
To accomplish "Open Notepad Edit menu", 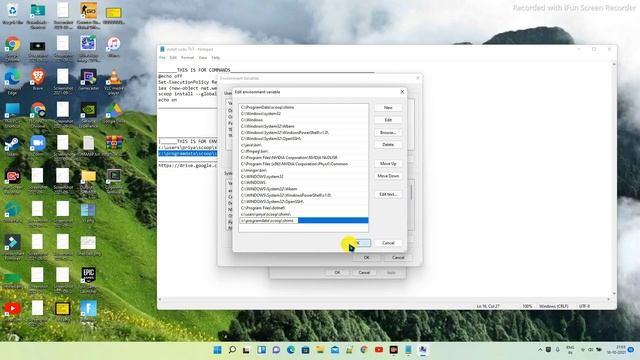I will [173, 58].
